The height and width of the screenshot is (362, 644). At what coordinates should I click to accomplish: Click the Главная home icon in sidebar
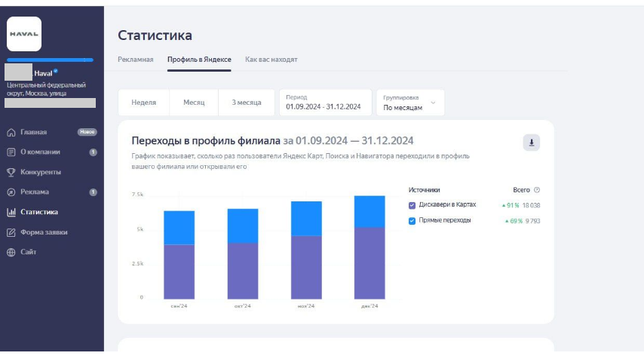click(11, 133)
